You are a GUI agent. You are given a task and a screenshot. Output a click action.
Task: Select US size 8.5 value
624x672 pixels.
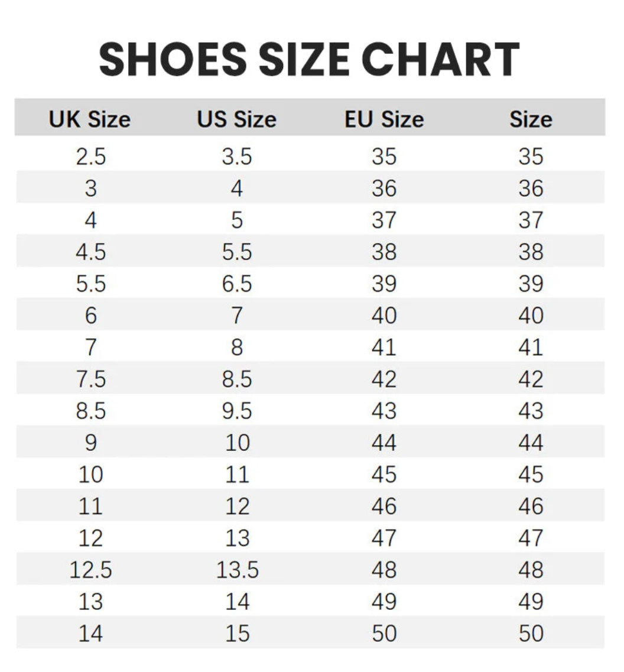237,379
